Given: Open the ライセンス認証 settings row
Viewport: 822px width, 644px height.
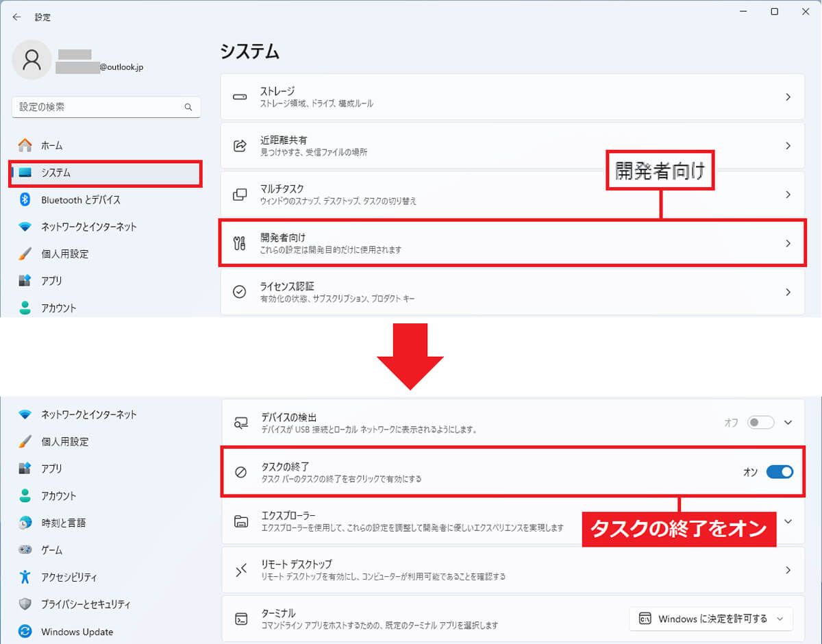Looking at the screenshot, I should (x=512, y=292).
